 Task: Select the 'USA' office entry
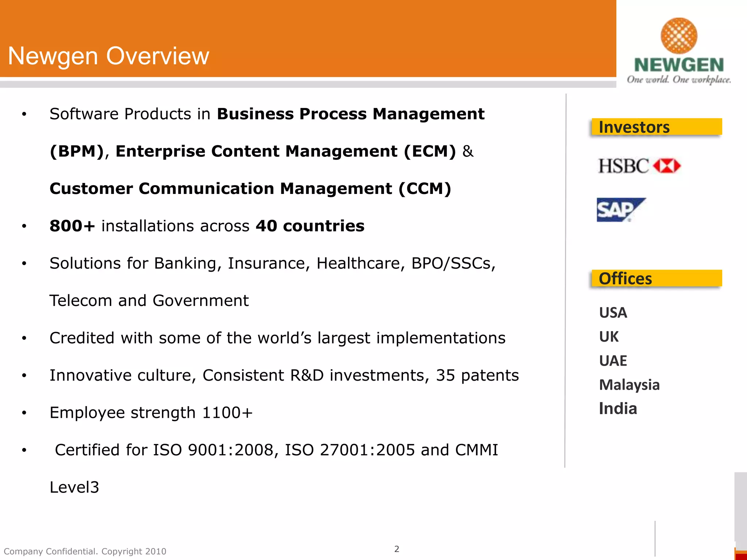point(613,312)
